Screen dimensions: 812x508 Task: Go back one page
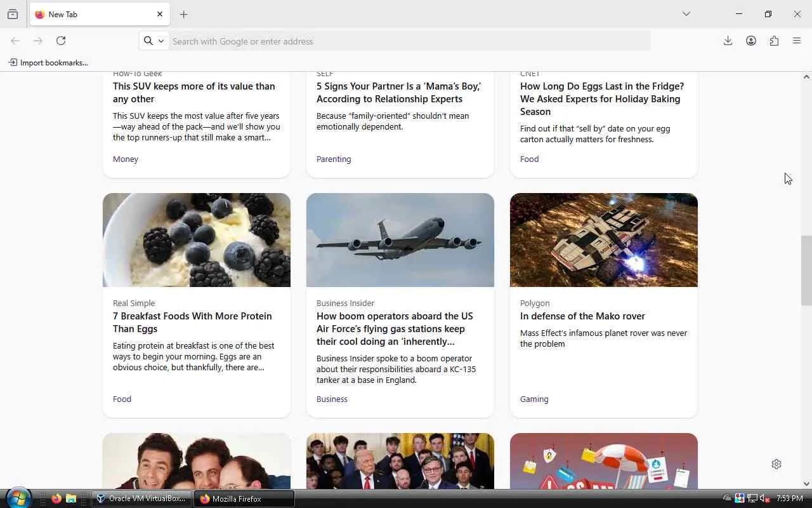coord(15,41)
